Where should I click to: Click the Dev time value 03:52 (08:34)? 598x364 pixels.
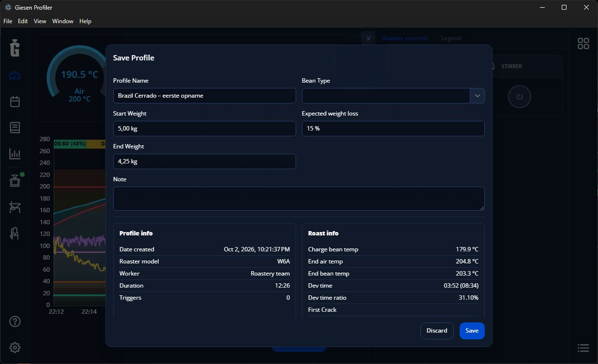461,286
